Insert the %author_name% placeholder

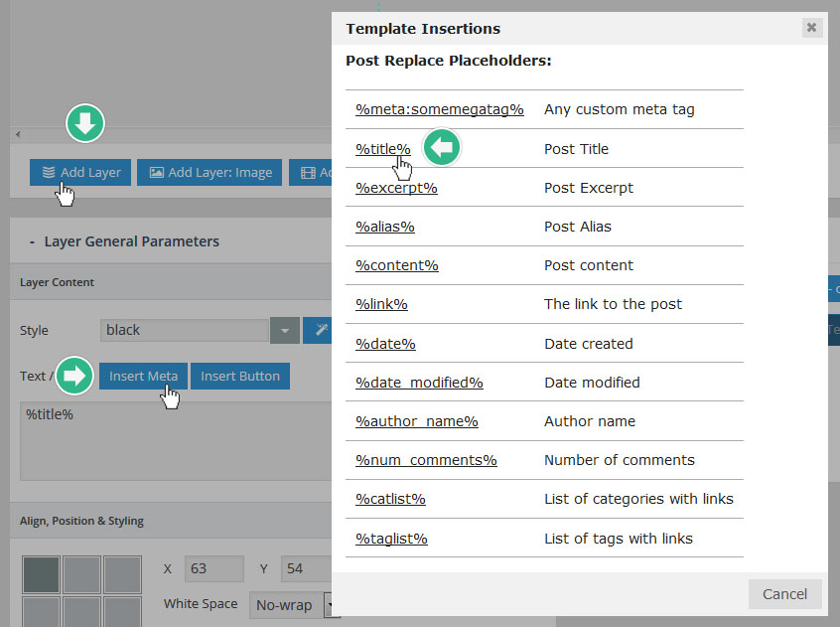pos(416,421)
